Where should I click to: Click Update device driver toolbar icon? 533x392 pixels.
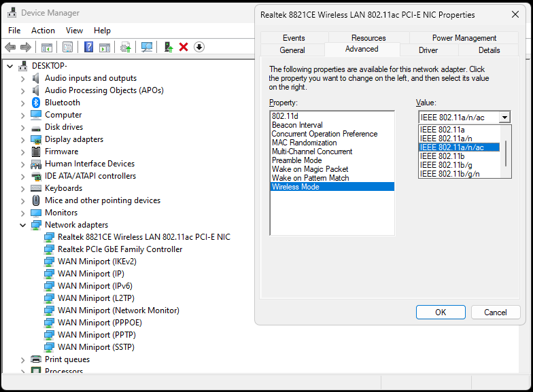coord(126,47)
